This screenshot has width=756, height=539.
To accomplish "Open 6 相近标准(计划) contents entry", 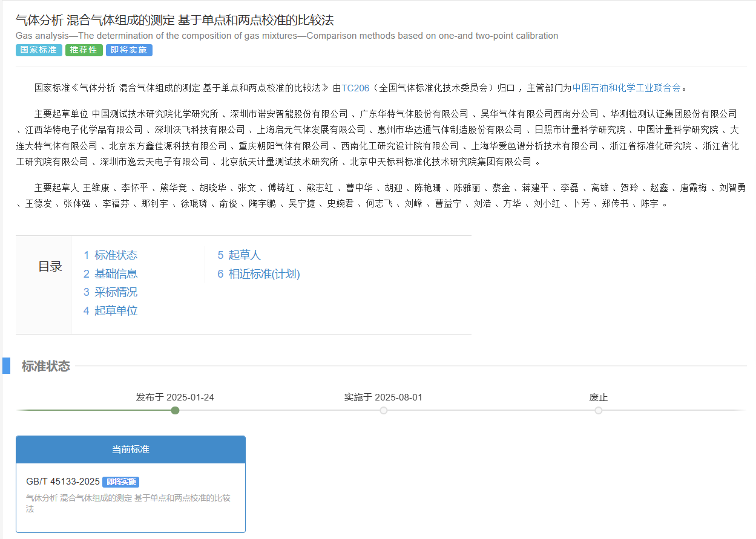I will [x=258, y=274].
